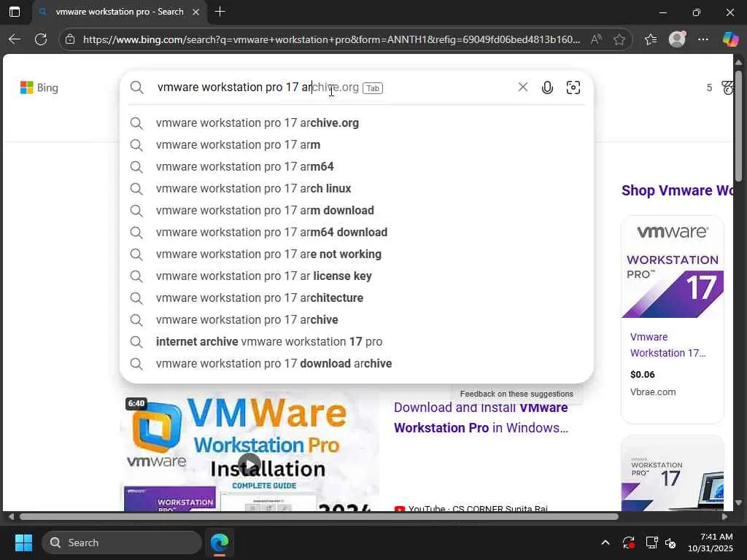
Task: Click the $0.06 price
Action: coord(642,374)
